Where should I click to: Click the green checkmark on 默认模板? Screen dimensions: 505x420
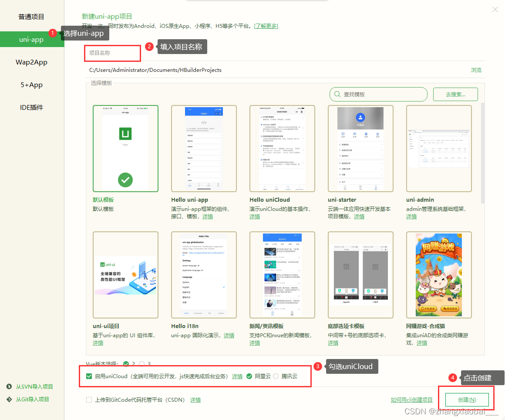(x=125, y=180)
